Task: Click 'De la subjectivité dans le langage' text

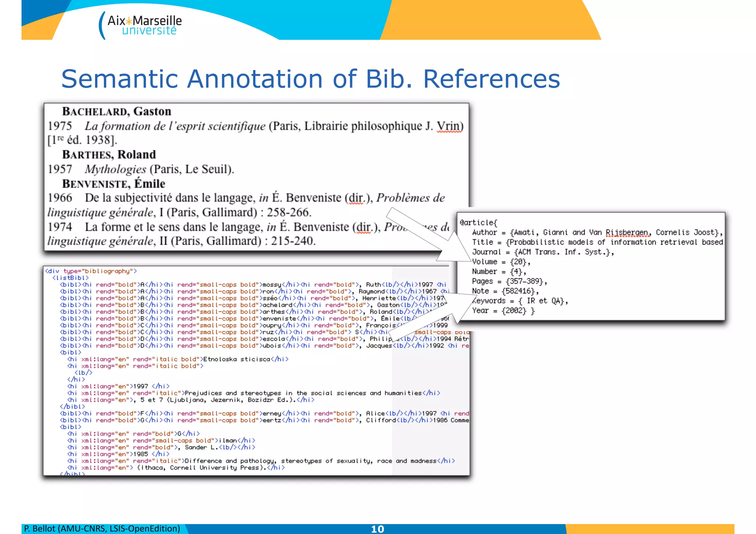Action: (170, 198)
